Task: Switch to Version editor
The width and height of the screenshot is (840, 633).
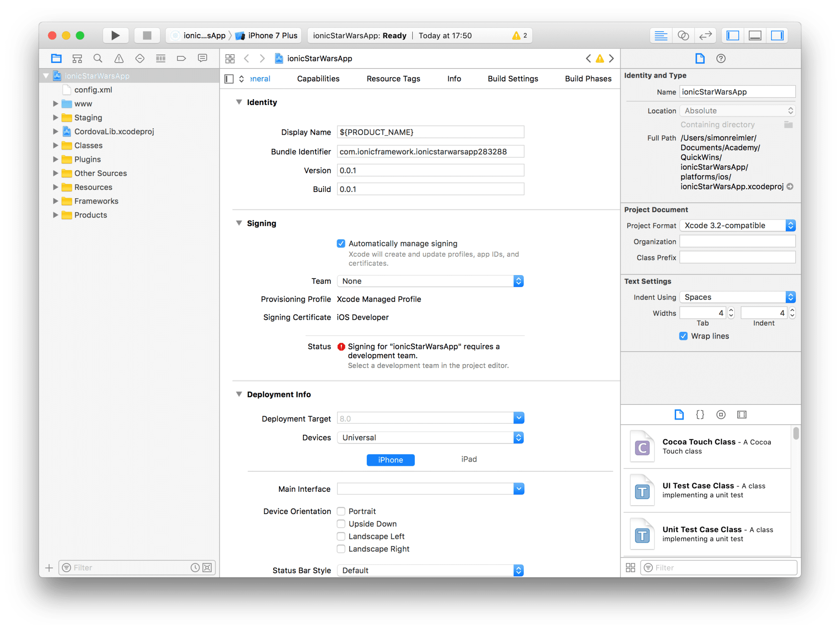Action: coord(705,36)
